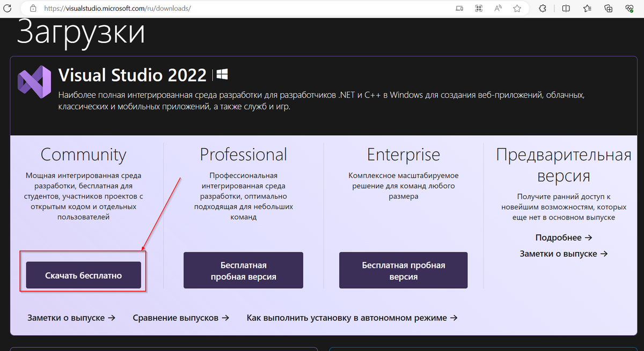
Task: View site information lock icon
Action: (33, 9)
